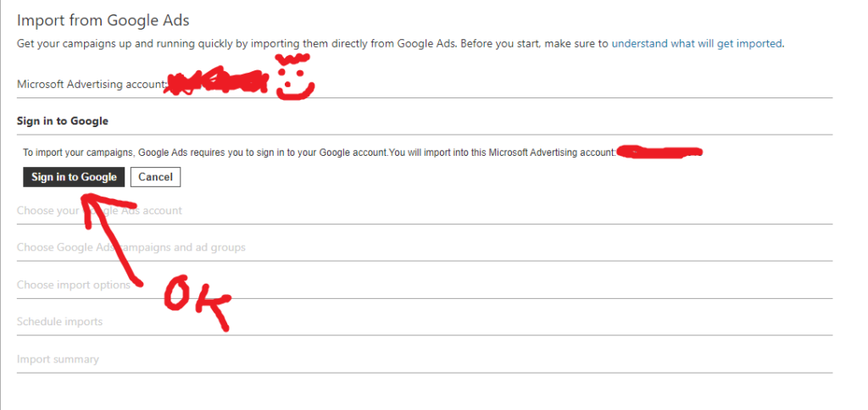
Task: Expand Choose your Google Ads account step
Action: coord(100,211)
